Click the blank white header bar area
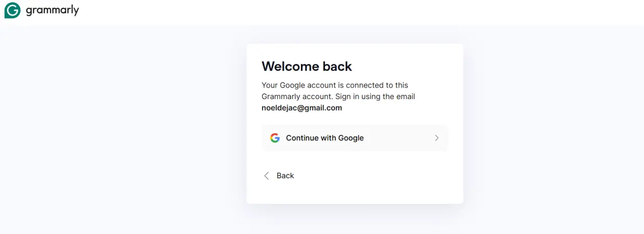644x234 pixels. pos(352,12)
